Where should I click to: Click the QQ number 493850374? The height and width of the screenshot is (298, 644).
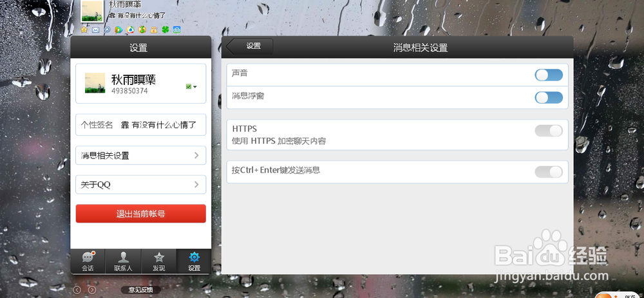(x=129, y=91)
